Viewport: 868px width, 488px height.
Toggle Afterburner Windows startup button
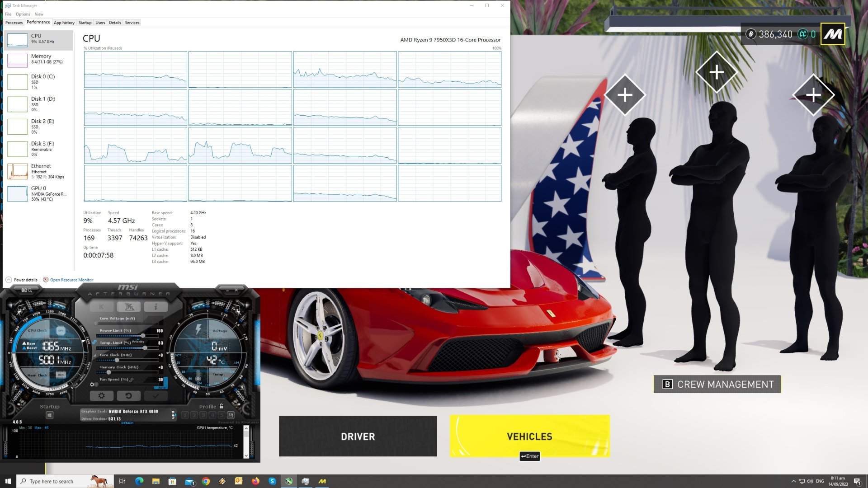click(50, 415)
